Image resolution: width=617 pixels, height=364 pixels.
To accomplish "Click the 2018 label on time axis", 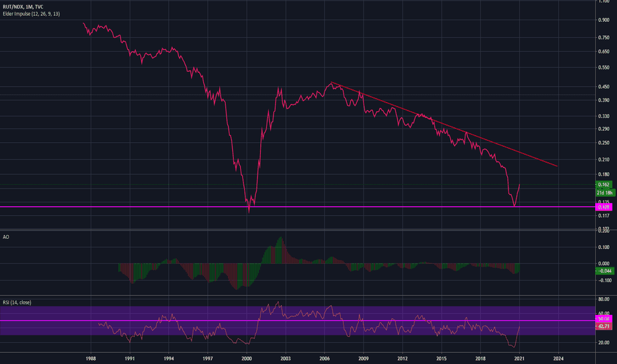I will point(481,359).
